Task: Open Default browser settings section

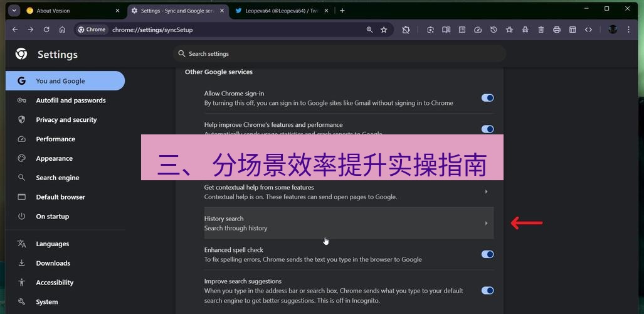Action: coord(65,197)
